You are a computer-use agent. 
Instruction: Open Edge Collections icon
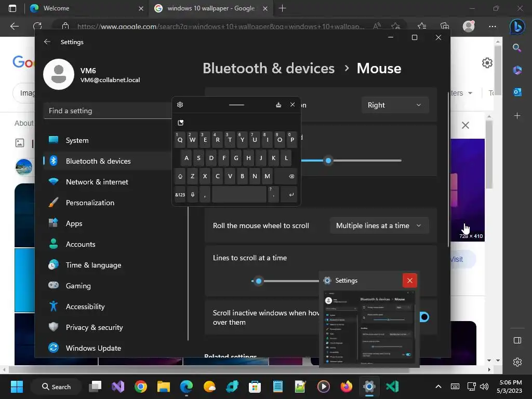445,26
